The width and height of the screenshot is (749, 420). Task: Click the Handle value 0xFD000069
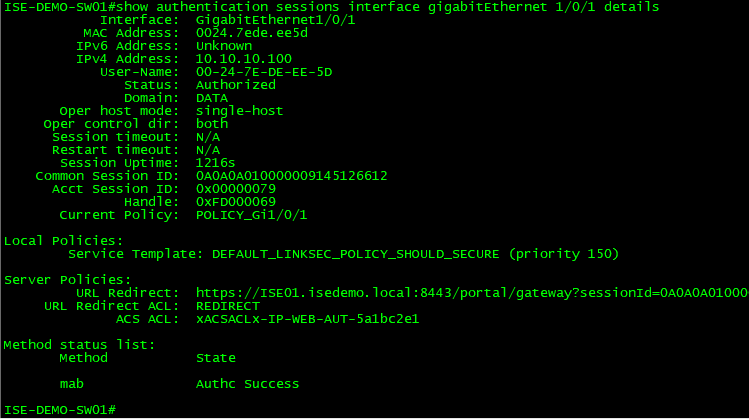[x=235, y=202]
